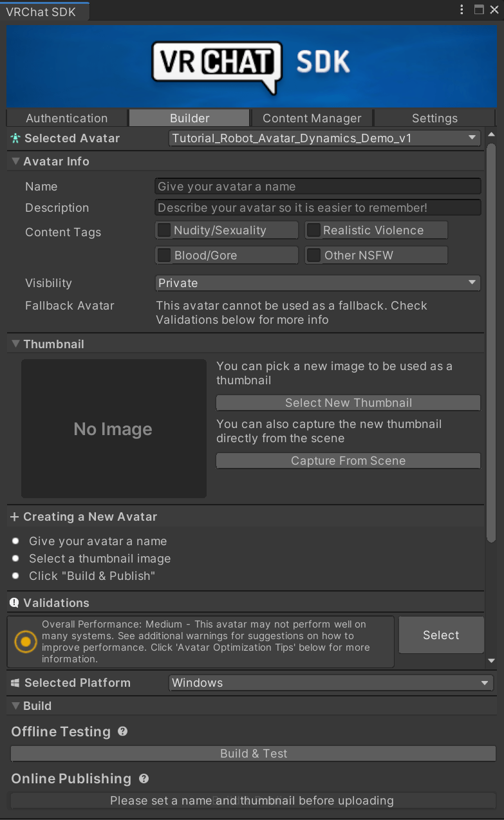Click the scroll-down arrow of the builder pane
This screenshot has width=504, height=820.
tap(492, 661)
